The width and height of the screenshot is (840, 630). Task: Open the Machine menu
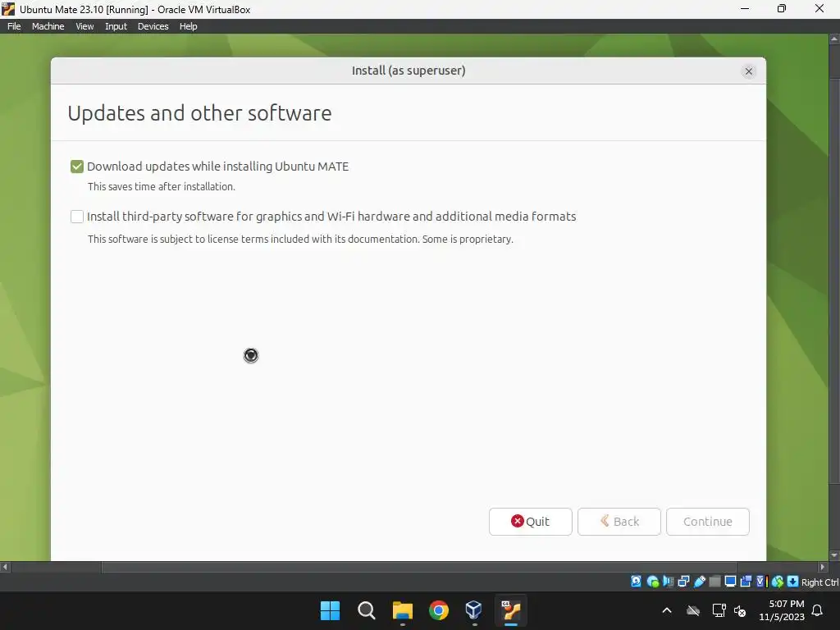point(48,26)
